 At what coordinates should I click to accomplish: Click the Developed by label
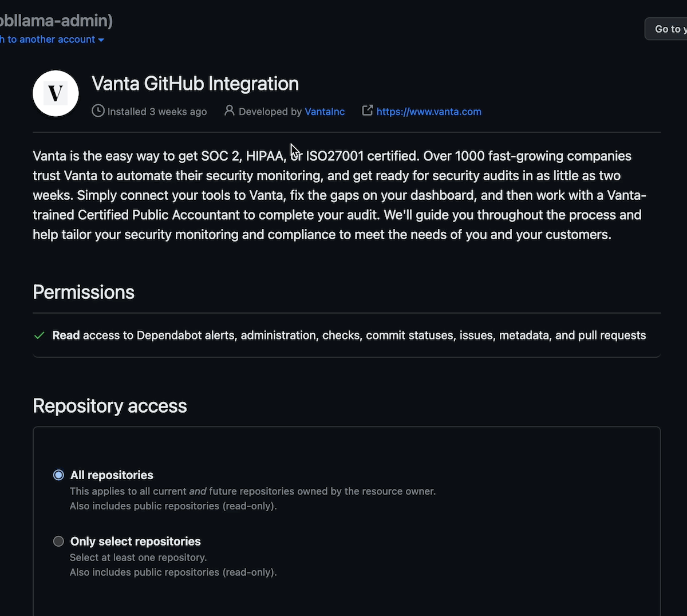click(x=270, y=112)
